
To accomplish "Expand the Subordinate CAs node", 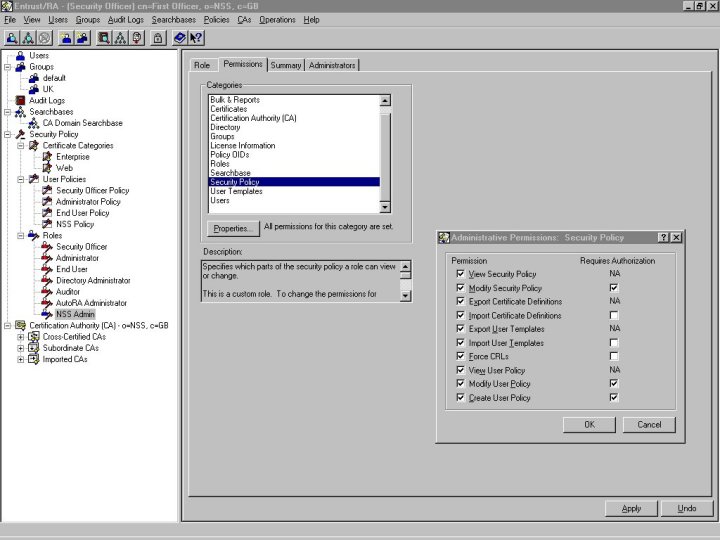I will pos(21,348).
